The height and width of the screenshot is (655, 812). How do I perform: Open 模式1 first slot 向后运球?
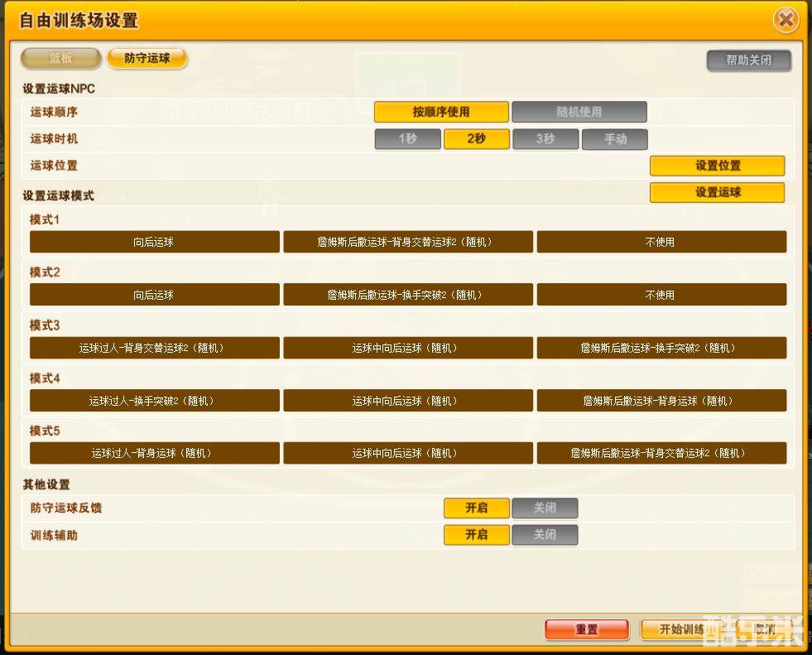[154, 242]
